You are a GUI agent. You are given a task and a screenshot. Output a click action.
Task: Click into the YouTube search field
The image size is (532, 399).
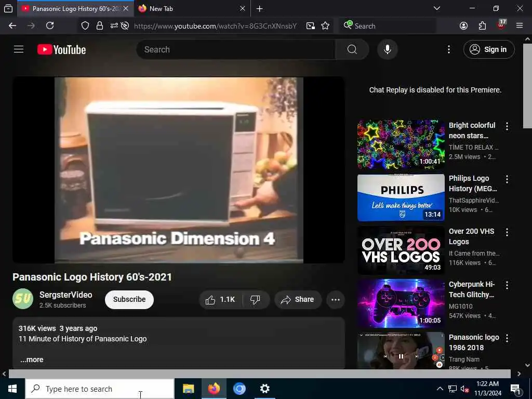click(236, 49)
